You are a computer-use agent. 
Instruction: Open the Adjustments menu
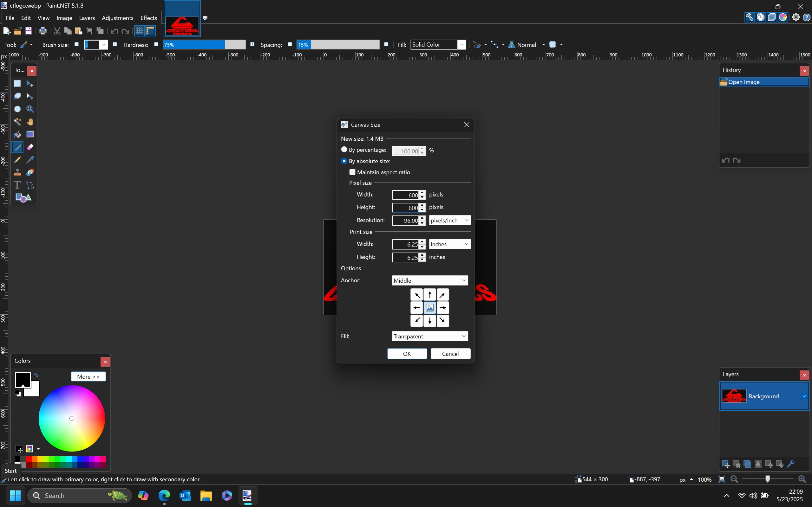[117, 18]
